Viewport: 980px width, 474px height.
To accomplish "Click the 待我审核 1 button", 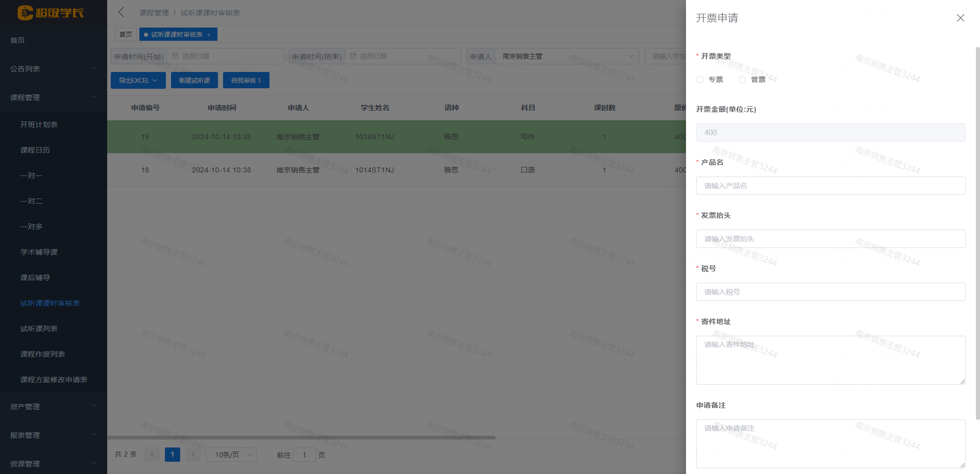I will click(246, 80).
